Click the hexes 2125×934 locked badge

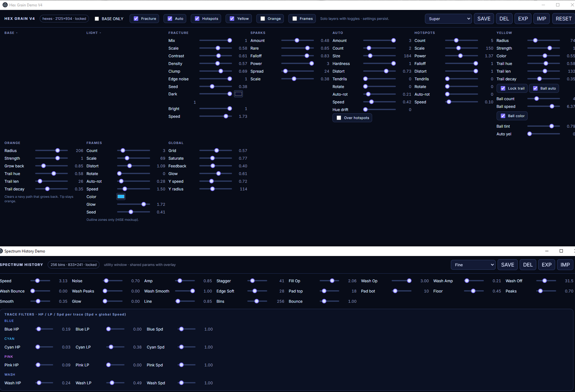pos(64,19)
